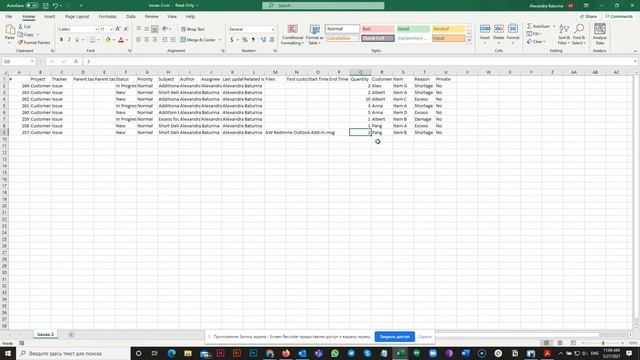
Task: Switch to the Formulas tab
Action: (x=107, y=17)
